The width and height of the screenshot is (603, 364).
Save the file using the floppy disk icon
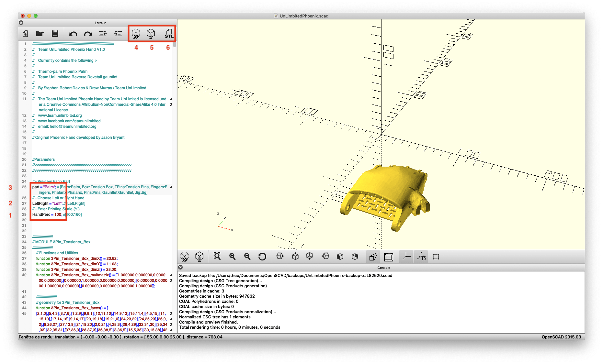click(x=55, y=34)
